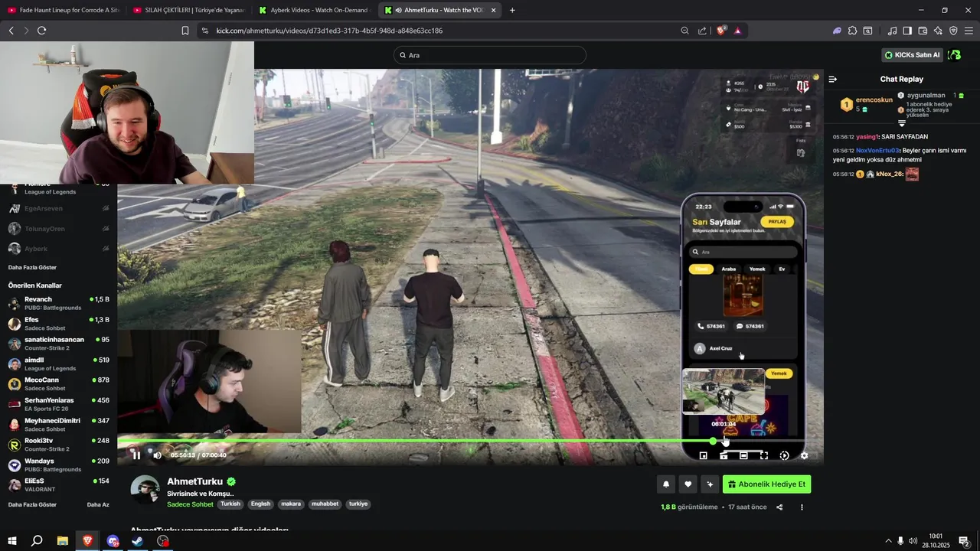Open the Revanch recommended channel
Viewport: 980px width, 551px height.
pos(59,303)
